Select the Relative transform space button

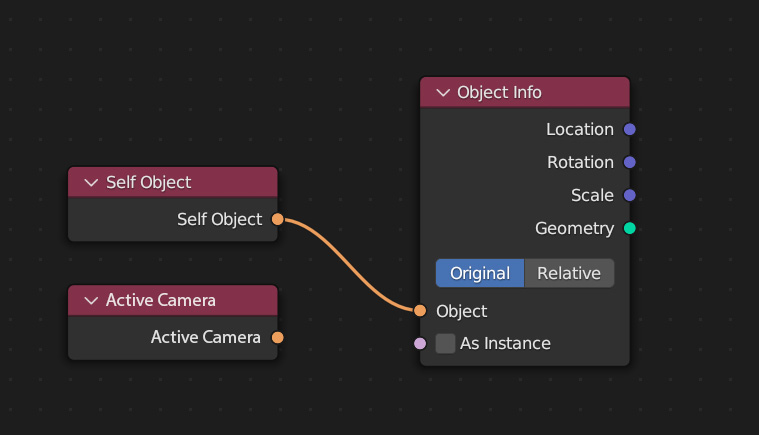569,273
